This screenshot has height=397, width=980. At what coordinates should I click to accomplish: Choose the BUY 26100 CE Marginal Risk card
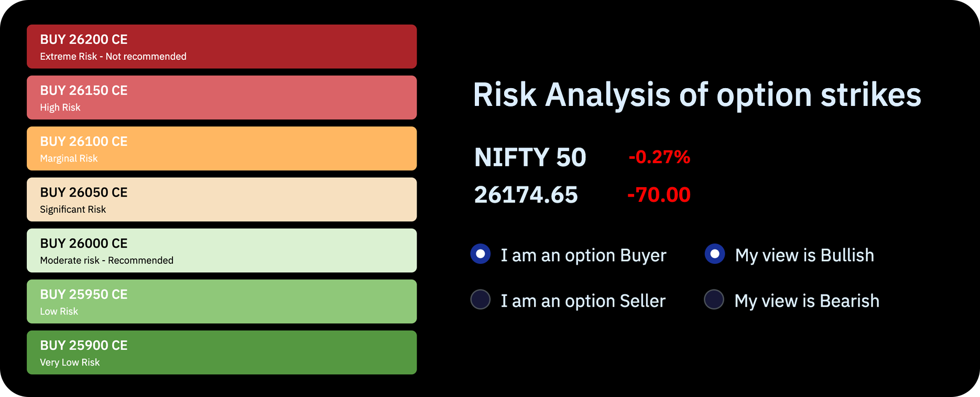[x=222, y=148]
